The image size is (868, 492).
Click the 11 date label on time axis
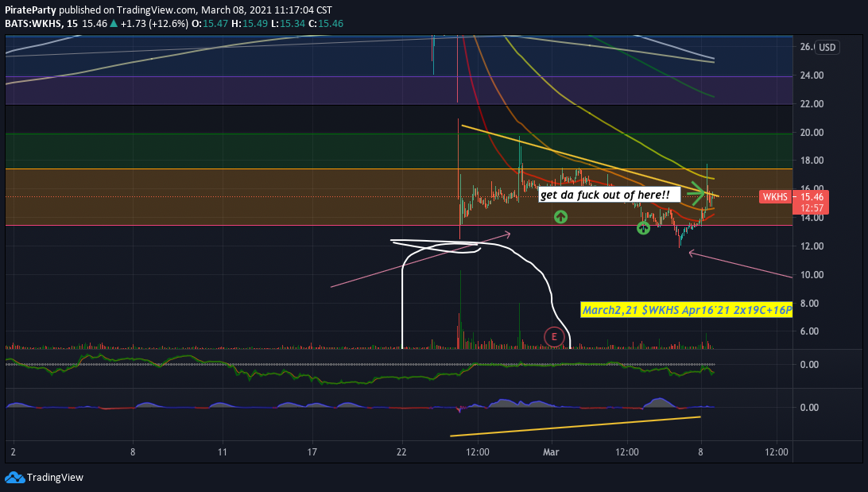point(222,452)
